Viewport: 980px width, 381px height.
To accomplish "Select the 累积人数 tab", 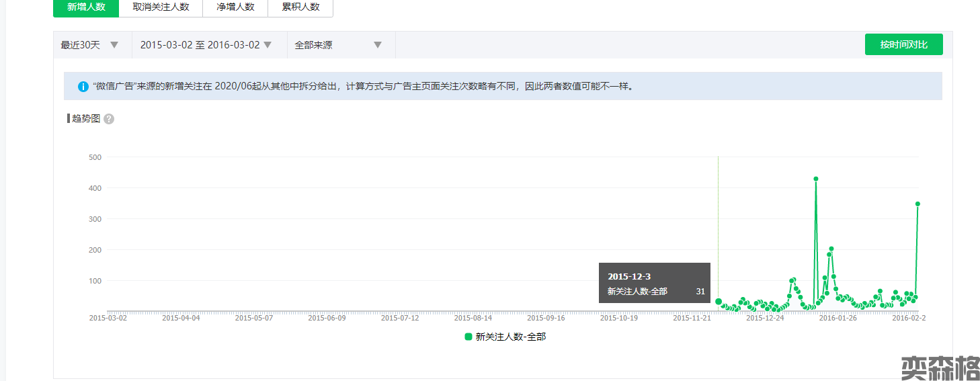I will click(300, 7).
